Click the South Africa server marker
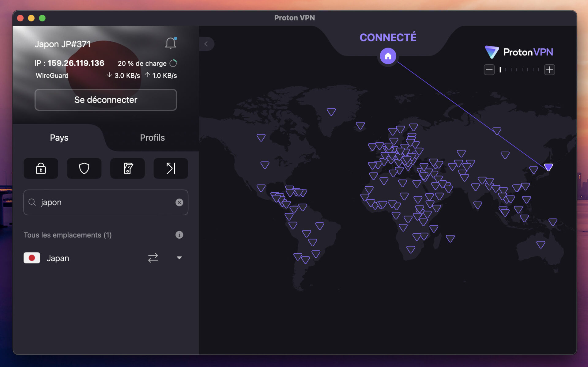588x367 pixels. (x=411, y=249)
